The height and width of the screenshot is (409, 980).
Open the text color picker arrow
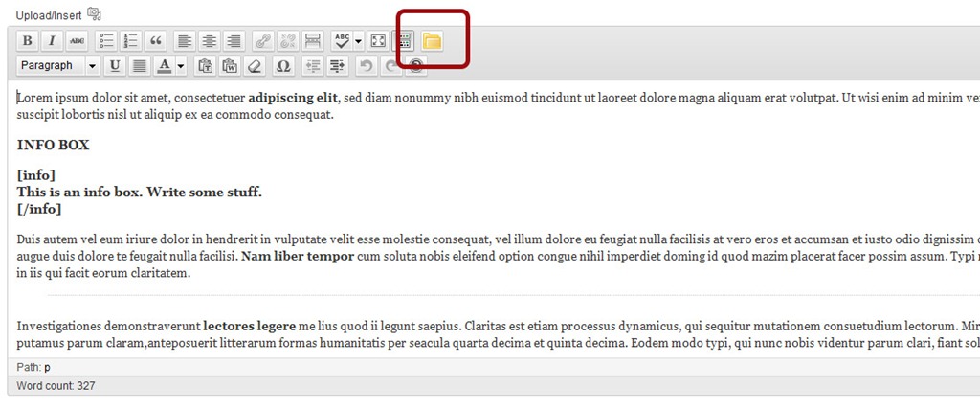181,66
